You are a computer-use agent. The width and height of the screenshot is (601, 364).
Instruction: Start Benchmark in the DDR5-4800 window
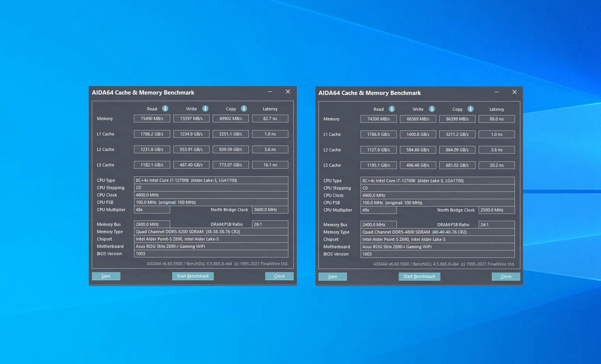420,276
